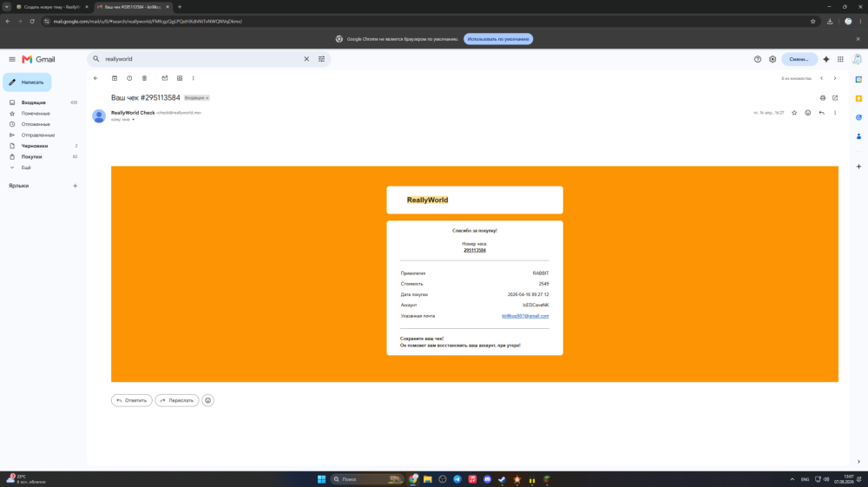Clear the reallyworld search query
This screenshot has width=868, height=487.
coord(306,59)
